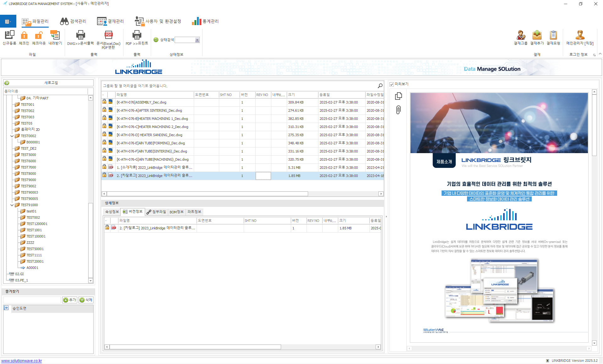Viewport: 603px width, 364px height.
Task: Click the 내려받기 download icon
Action: coord(55,35)
